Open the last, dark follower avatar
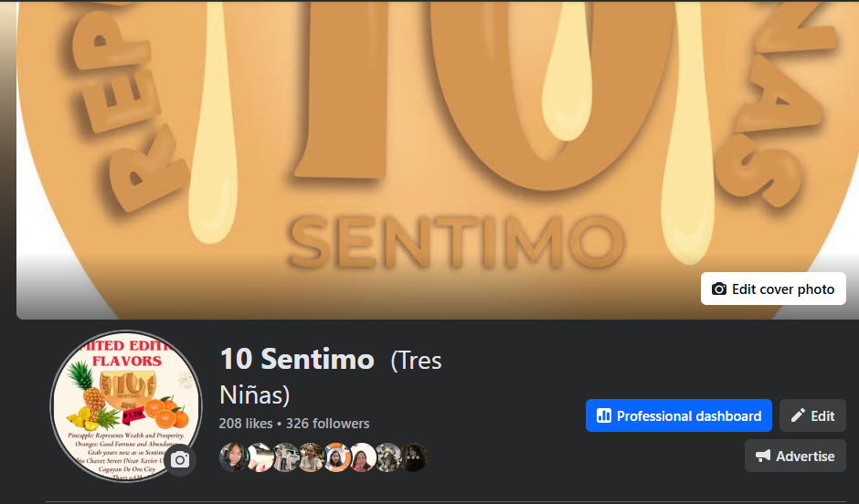This screenshot has width=859, height=504. point(414,457)
